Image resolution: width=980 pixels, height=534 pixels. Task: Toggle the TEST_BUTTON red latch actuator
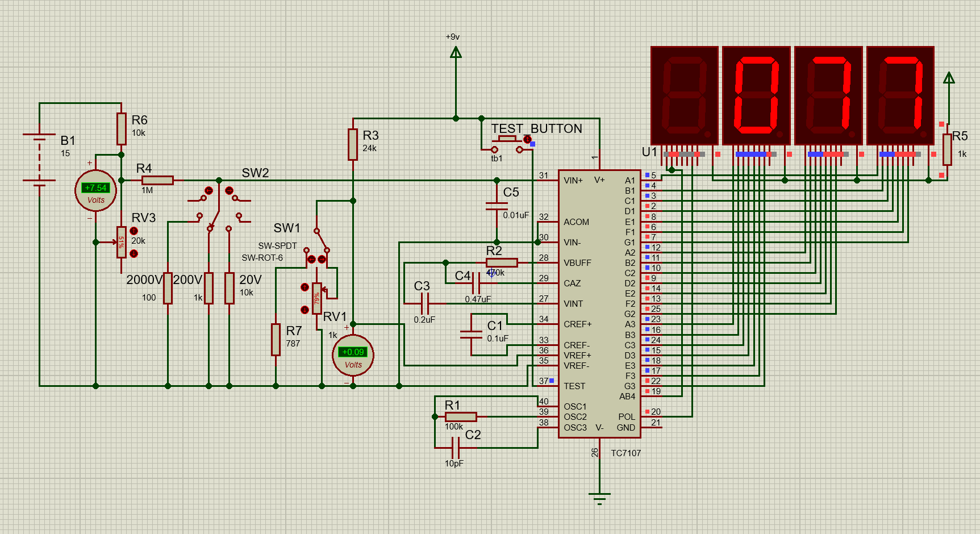coord(527,139)
